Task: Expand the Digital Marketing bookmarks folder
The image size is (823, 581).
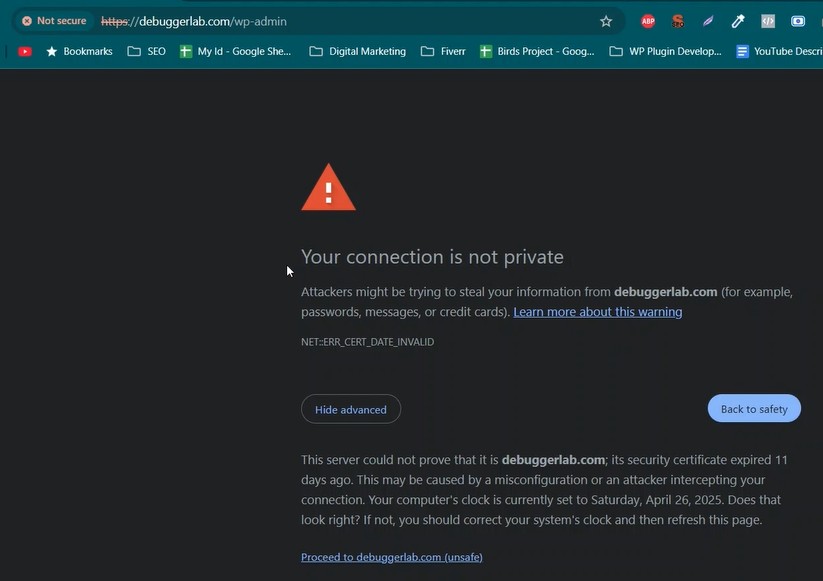Action: (x=357, y=51)
